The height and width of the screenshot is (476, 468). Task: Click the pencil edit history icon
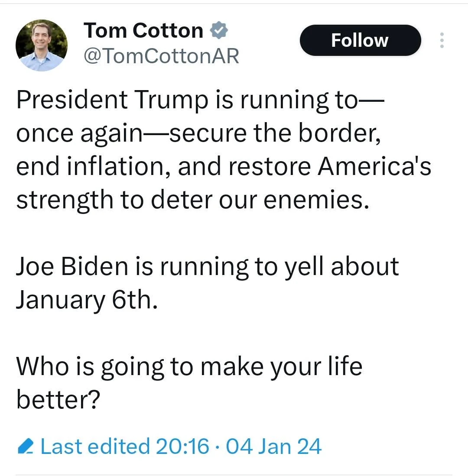tap(26, 446)
